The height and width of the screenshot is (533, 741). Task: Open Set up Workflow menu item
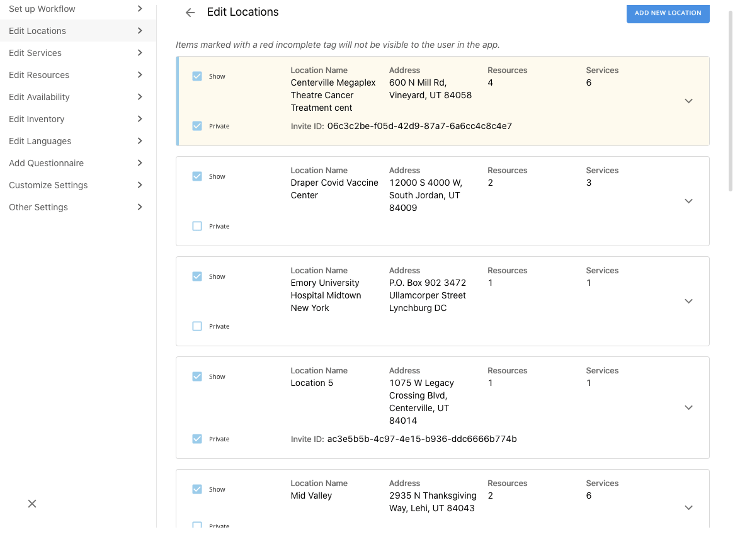(78, 9)
